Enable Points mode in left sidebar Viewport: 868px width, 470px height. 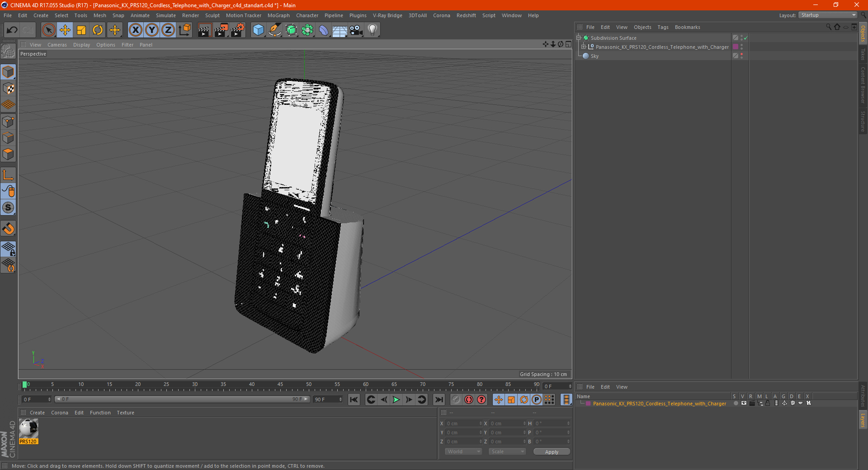click(x=8, y=122)
